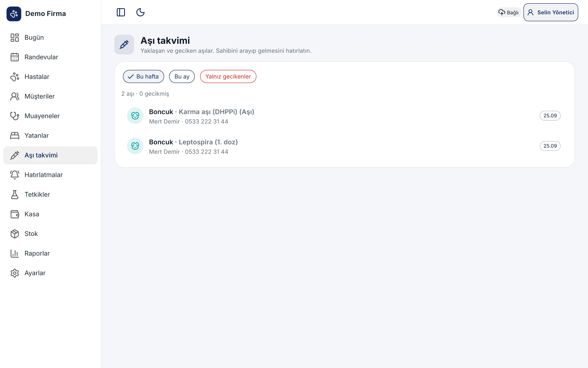
Task: Open Randevular calendar icon in sidebar
Action: point(14,57)
